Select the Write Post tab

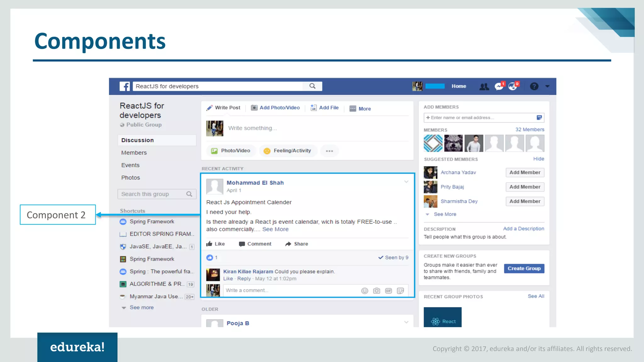coord(223,108)
